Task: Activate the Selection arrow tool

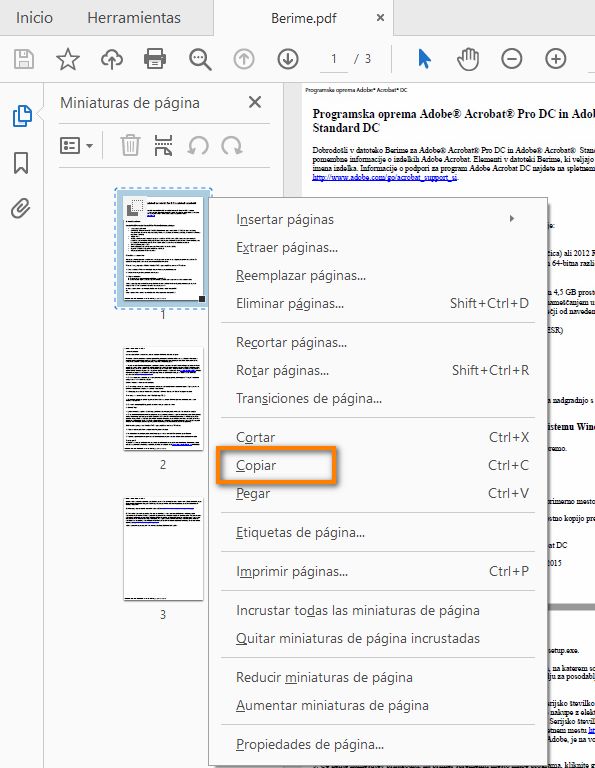Action: 424,59
